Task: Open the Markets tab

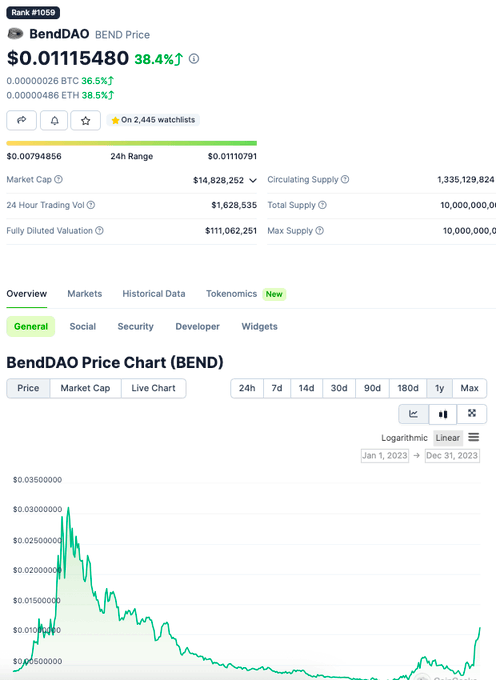Action: (85, 294)
